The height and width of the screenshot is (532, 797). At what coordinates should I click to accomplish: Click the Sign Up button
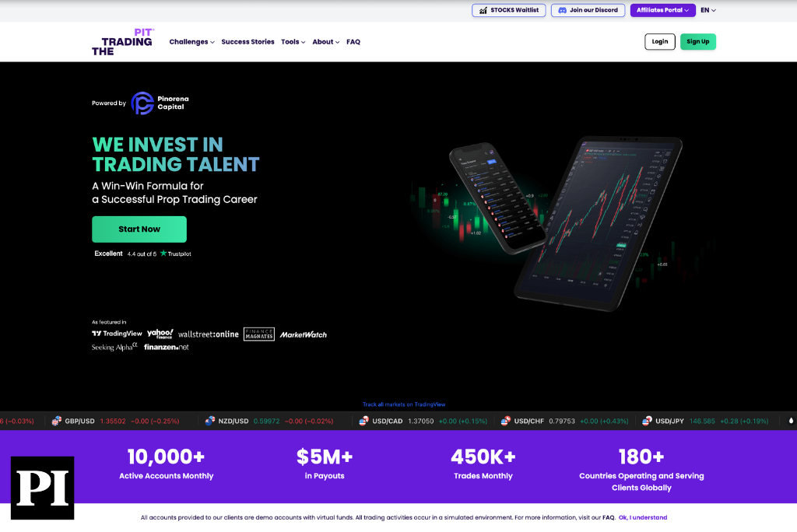pos(698,42)
